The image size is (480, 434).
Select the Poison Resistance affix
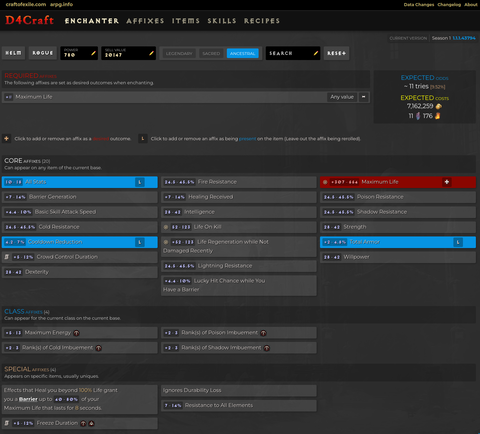(x=398, y=197)
